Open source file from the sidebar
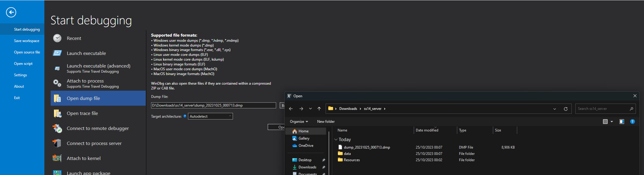 point(22,52)
